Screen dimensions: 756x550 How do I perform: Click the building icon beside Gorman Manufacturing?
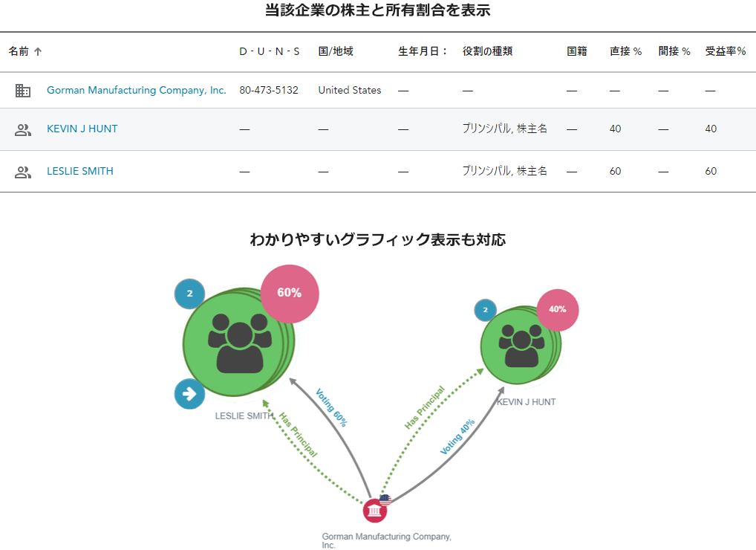point(23,90)
